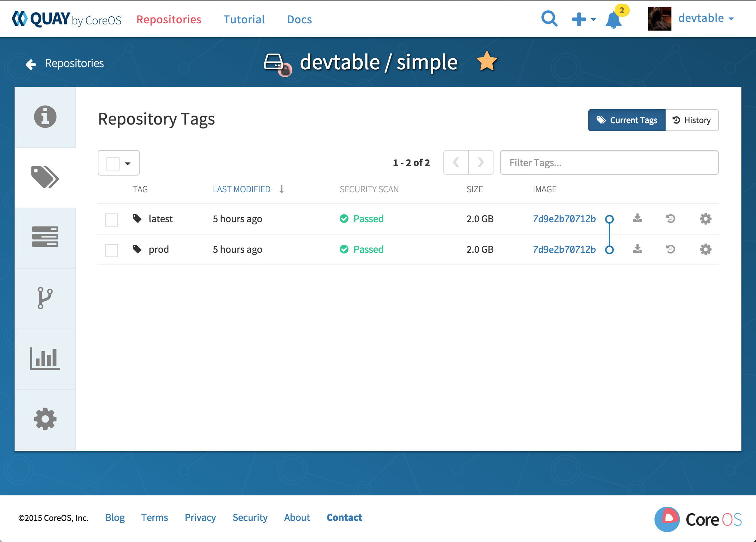The image size is (756, 542).
Task: Open the repository settings gear tab
Action: click(x=45, y=419)
